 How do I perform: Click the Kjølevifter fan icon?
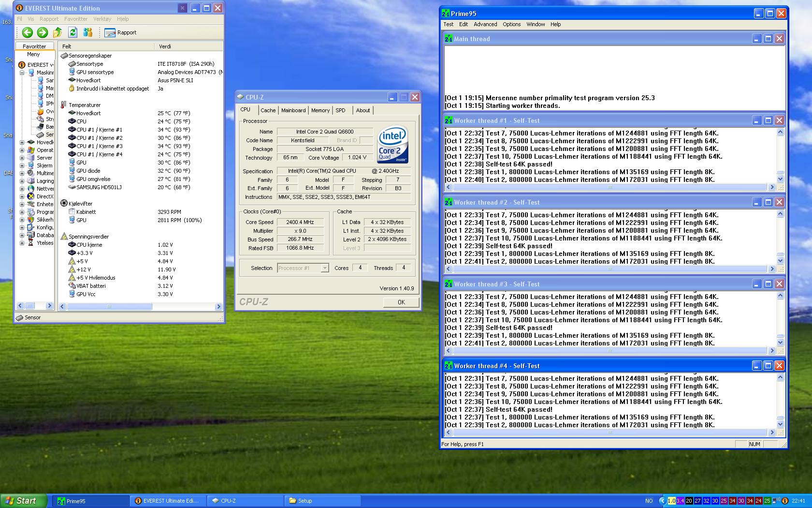point(64,204)
